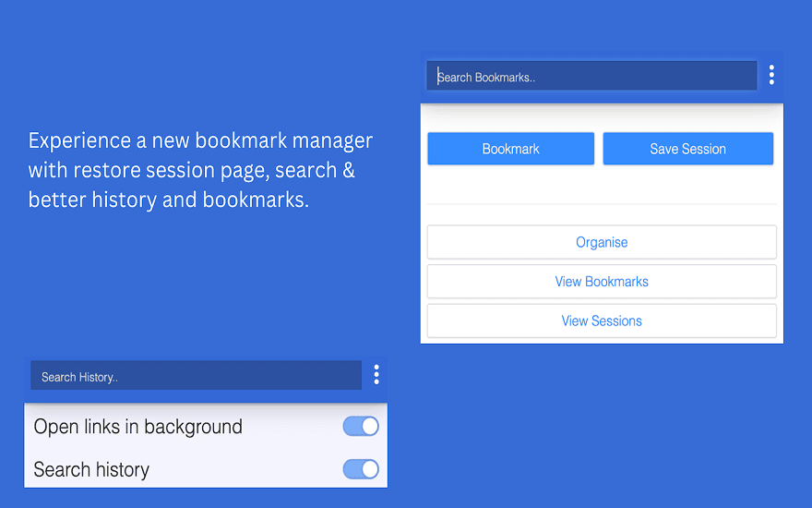This screenshot has width=812, height=508.
Task: Click the 'Open links in background' label
Action: tap(137, 427)
